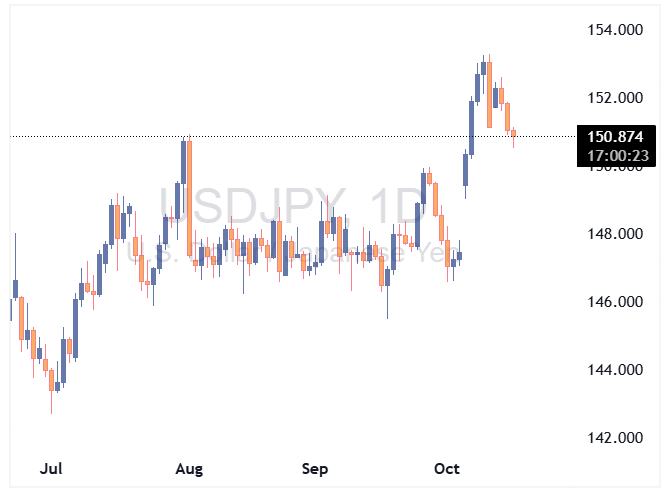This screenshot has height=502, width=670.
Task: Click the 144.000 price axis label
Action: (x=615, y=370)
